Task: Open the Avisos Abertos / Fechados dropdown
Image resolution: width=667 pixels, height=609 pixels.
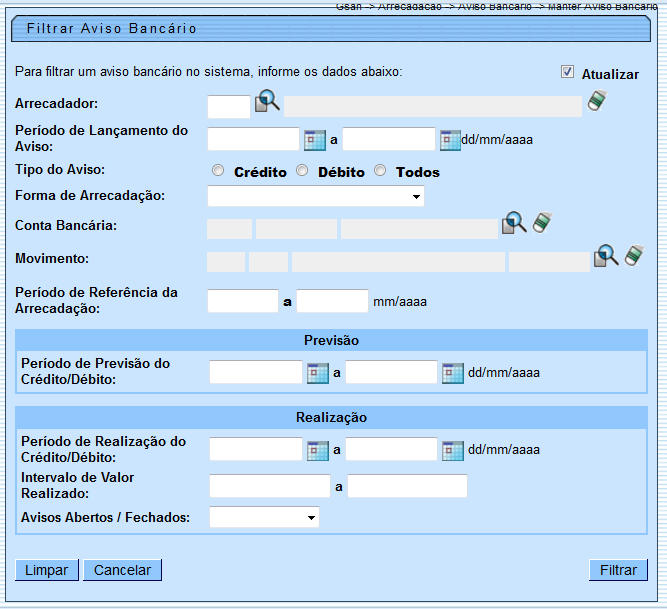Action: point(264,517)
